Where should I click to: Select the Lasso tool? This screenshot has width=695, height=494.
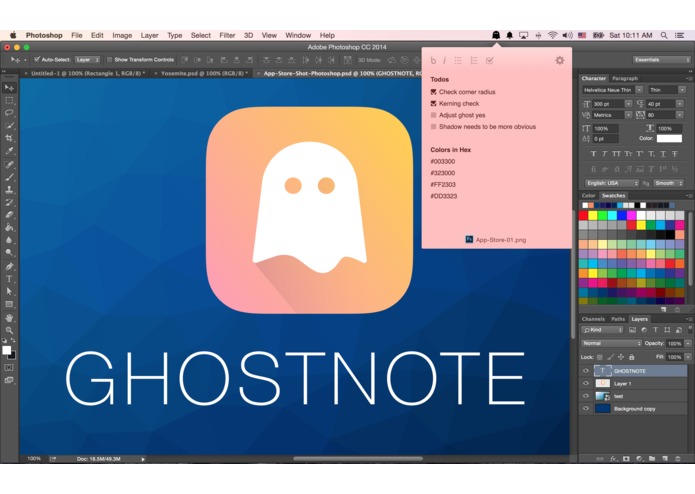(9, 113)
